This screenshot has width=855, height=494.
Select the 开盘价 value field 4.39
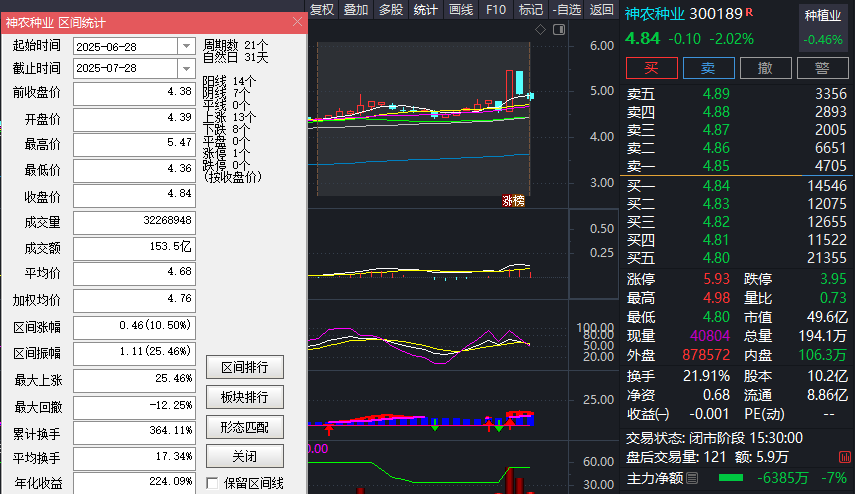[134, 119]
